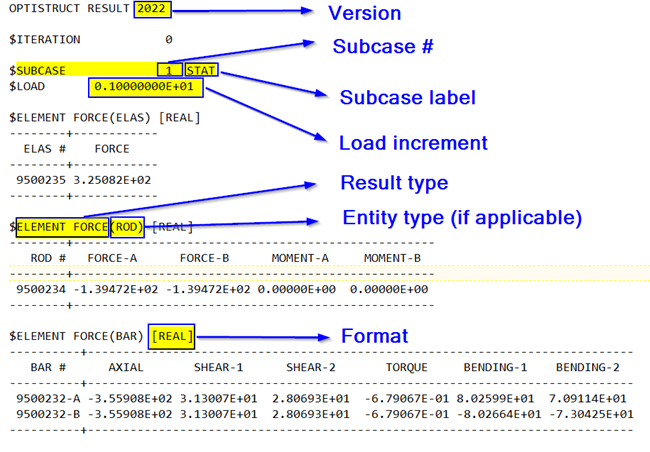The height and width of the screenshot is (452, 650).
Task: Click ELAS element ID 9500235
Action: point(41,180)
